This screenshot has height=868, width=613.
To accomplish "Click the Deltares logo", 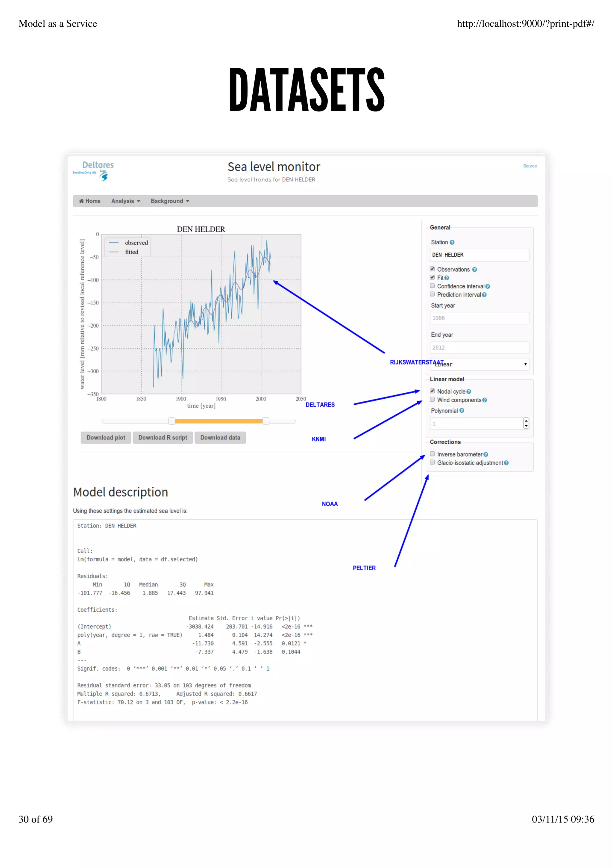I will 93,171.
